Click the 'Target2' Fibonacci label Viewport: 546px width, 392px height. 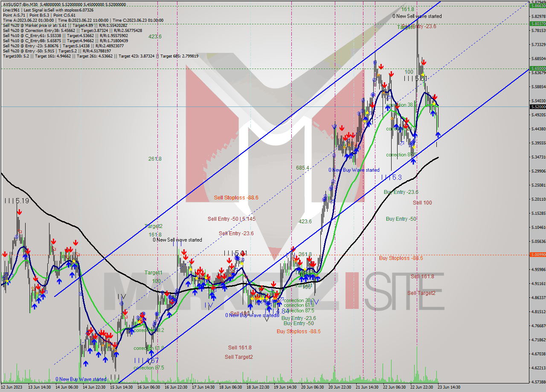point(153,226)
